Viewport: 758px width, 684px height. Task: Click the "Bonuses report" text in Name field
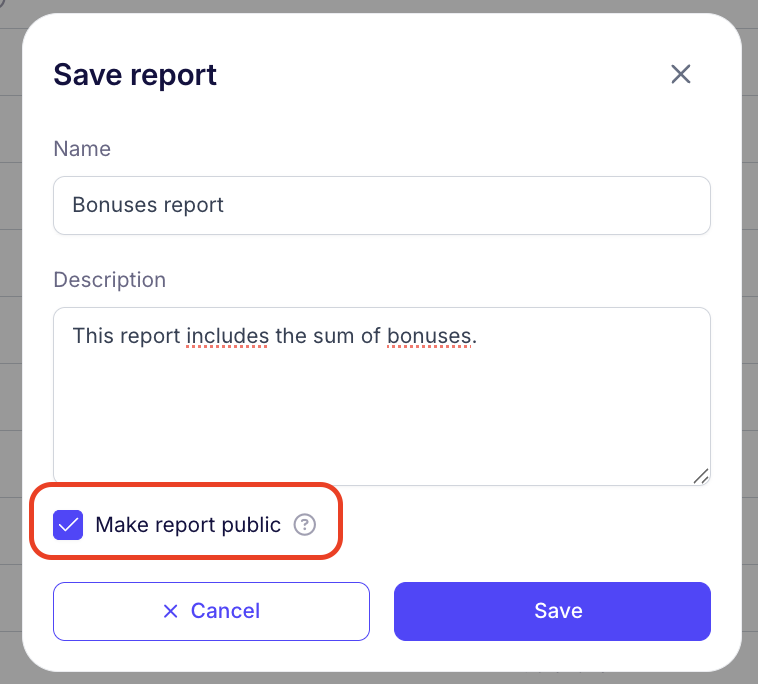click(x=148, y=205)
